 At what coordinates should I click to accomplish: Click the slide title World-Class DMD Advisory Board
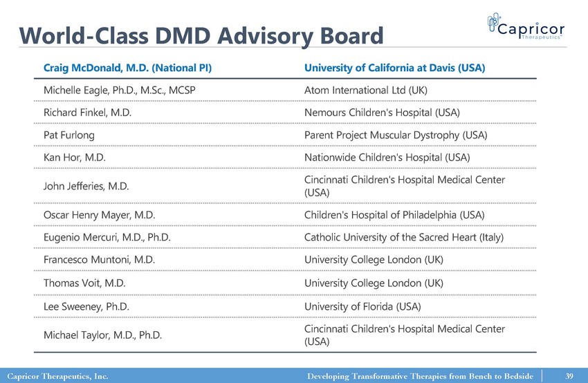pos(201,35)
